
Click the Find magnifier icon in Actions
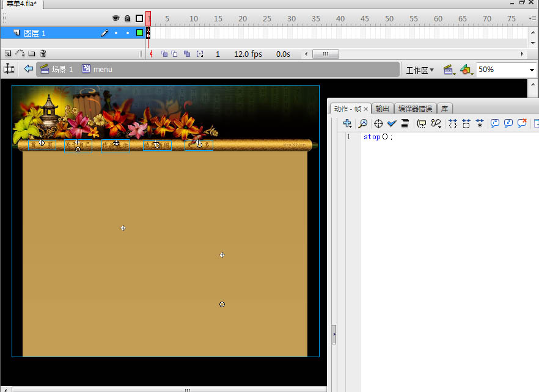362,123
